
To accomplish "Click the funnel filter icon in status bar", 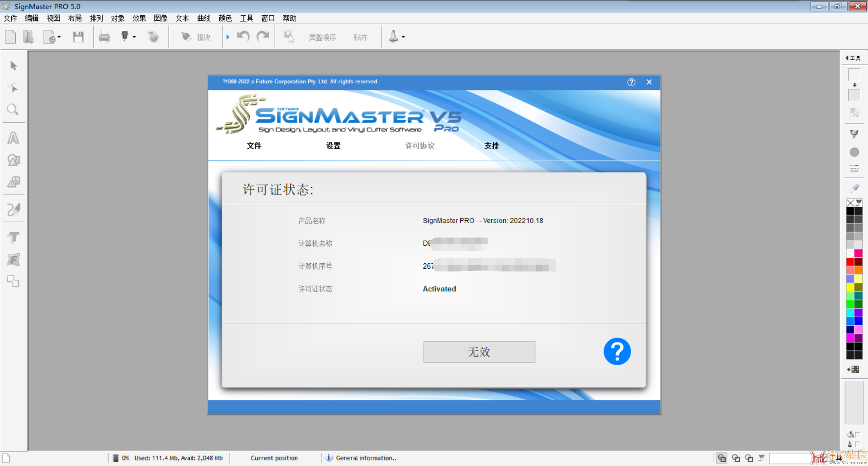I will pyautogui.click(x=761, y=458).
